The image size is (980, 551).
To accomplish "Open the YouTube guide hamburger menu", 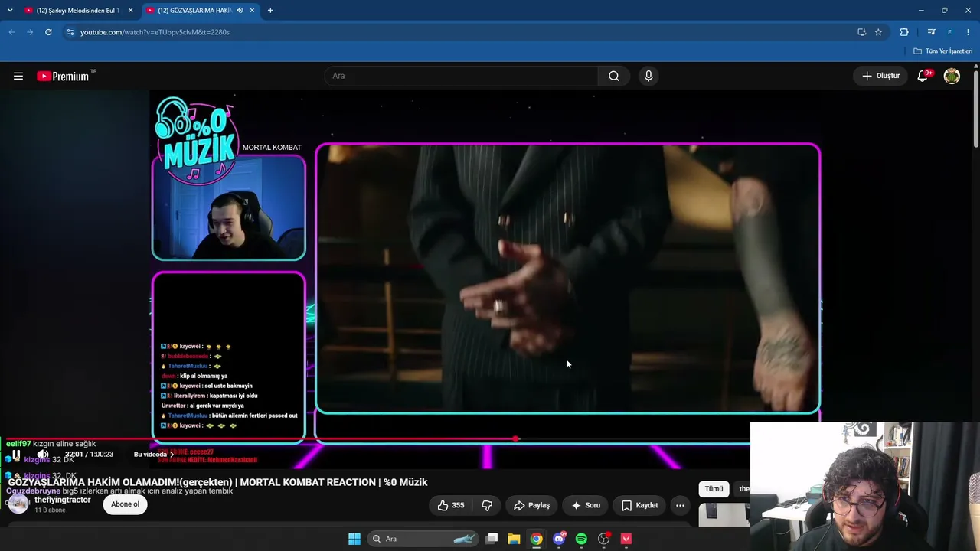I will tap(18, 76).
